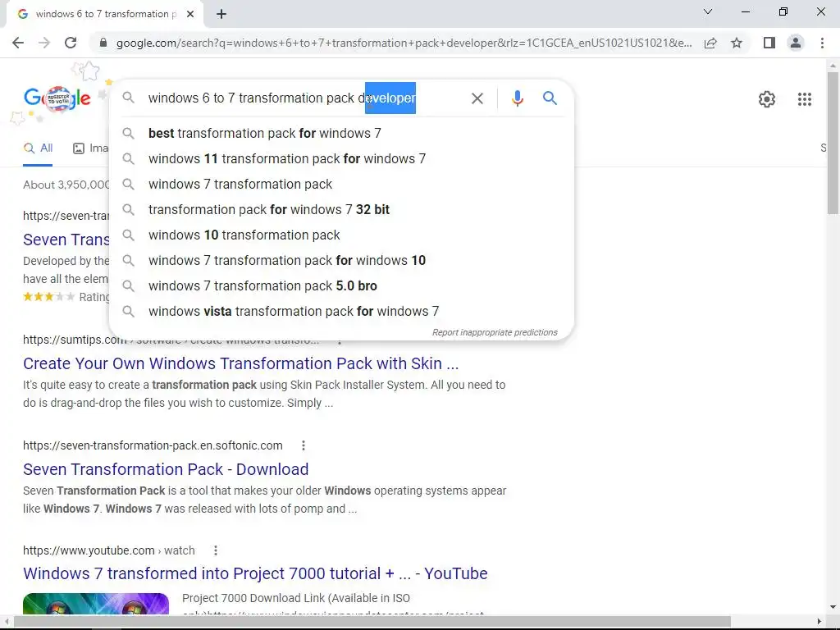Select suggestion windows vista transformation pack
This screenshot has width=840, height=630.
[x=341, y=311]
